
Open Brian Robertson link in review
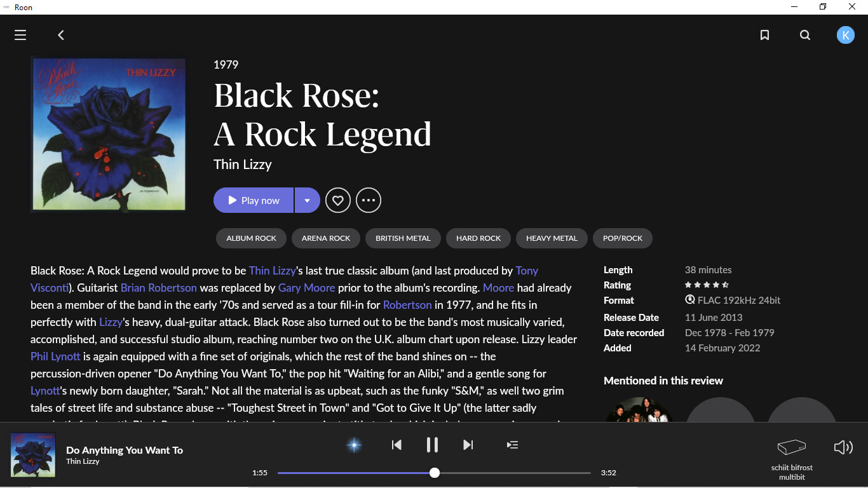tap(159, 288)
